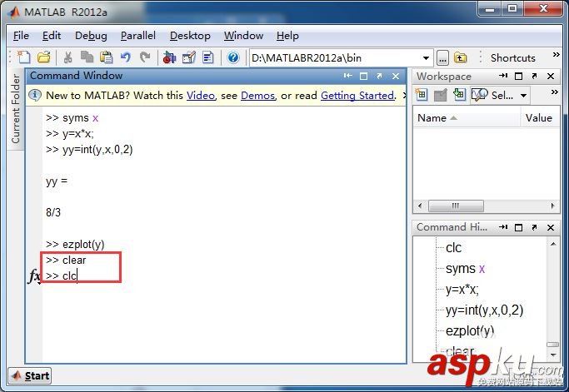Minimize the Command History panel
Image resolution: width=569 pixels, height=392 pixels.
(x=503, y=227)
